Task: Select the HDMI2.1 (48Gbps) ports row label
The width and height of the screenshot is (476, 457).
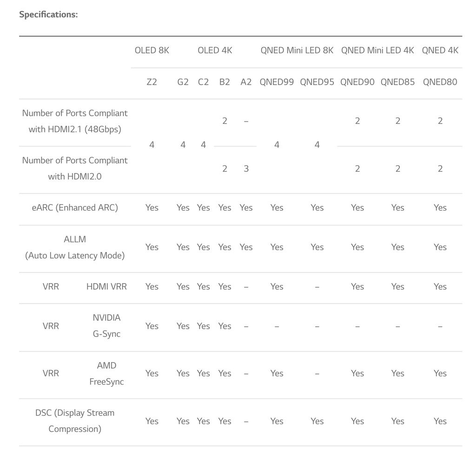Action: (75, 121)
